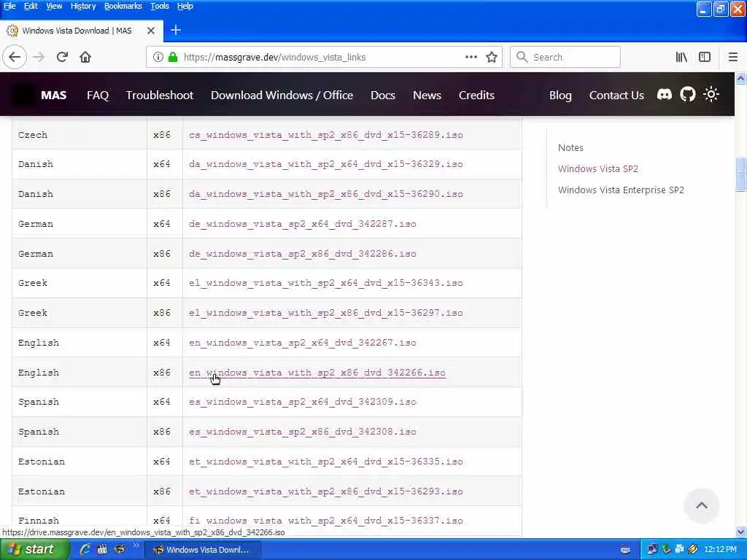Screen dimensions: 747x560
Task: Open the Blog nav link
Action: 560,96
